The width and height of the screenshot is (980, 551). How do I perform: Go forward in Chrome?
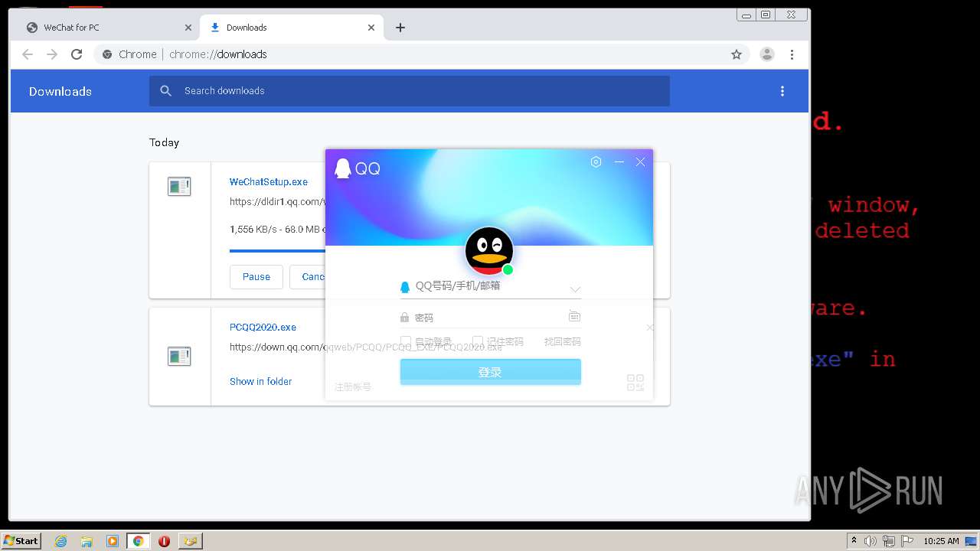click(52, 54)
